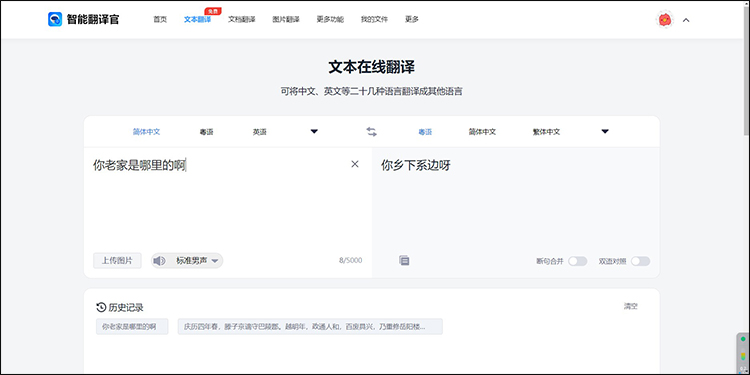Viewport: 750px width, 375px height.
Task: Click the translated text 你乡下系边呀
Action: (x=416, y=165)
